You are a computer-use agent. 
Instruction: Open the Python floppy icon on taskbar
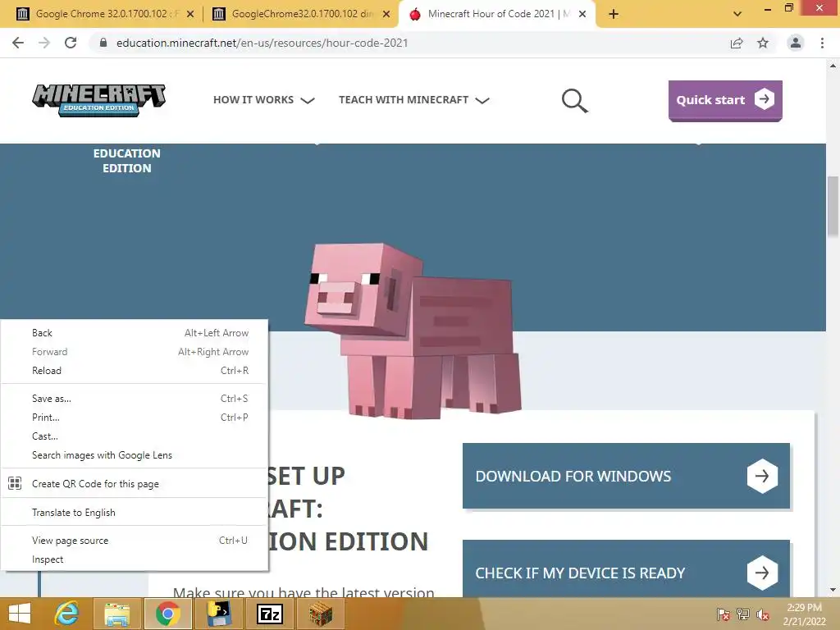click(218, 614)
